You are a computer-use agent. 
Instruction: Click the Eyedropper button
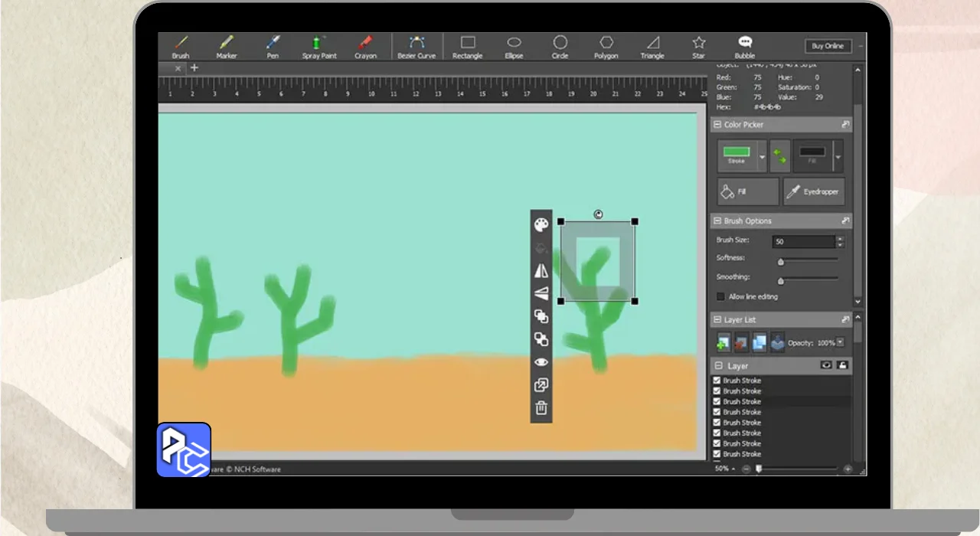[x=814, y=191]
